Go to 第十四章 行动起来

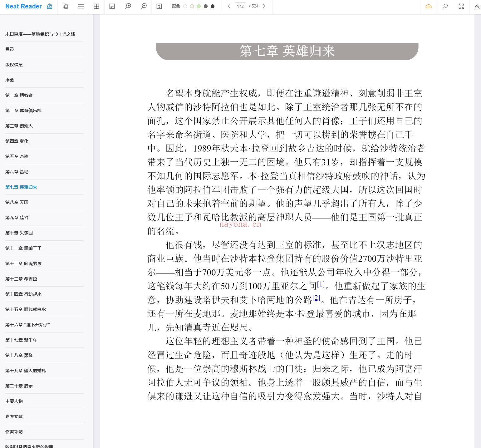pyautogui.click(x=23, y=294)
